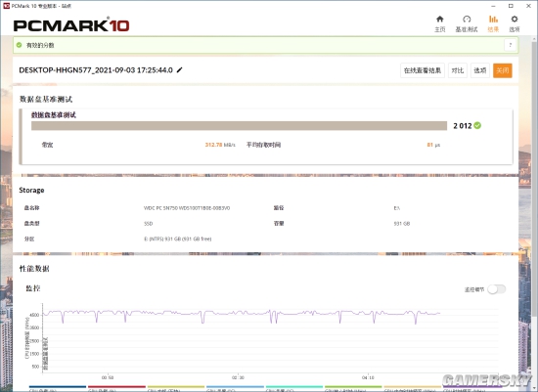538x392 pixels.
Task: Click the score progress bar of storage benchmark
Action: coord(239,126)
